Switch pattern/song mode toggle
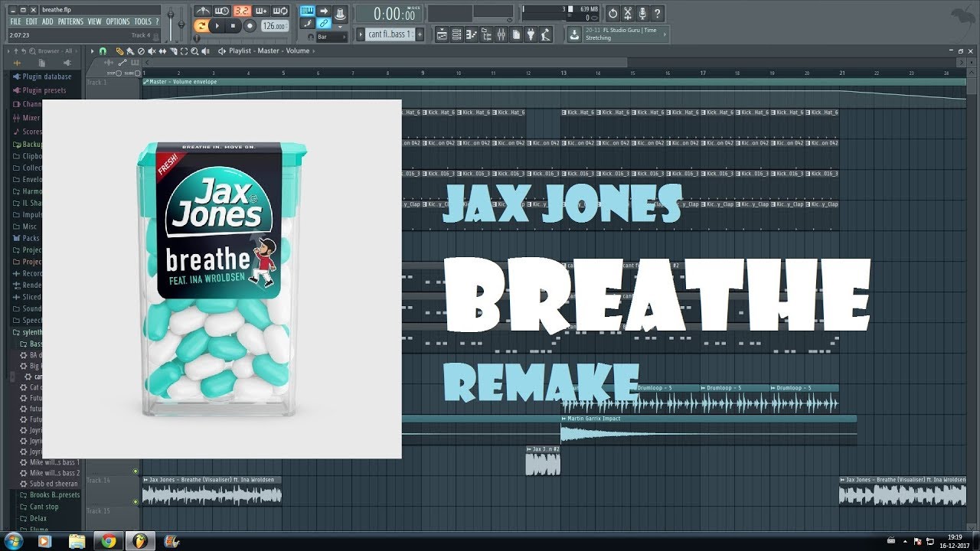This screenshot has width=980, height=551. 201,26
